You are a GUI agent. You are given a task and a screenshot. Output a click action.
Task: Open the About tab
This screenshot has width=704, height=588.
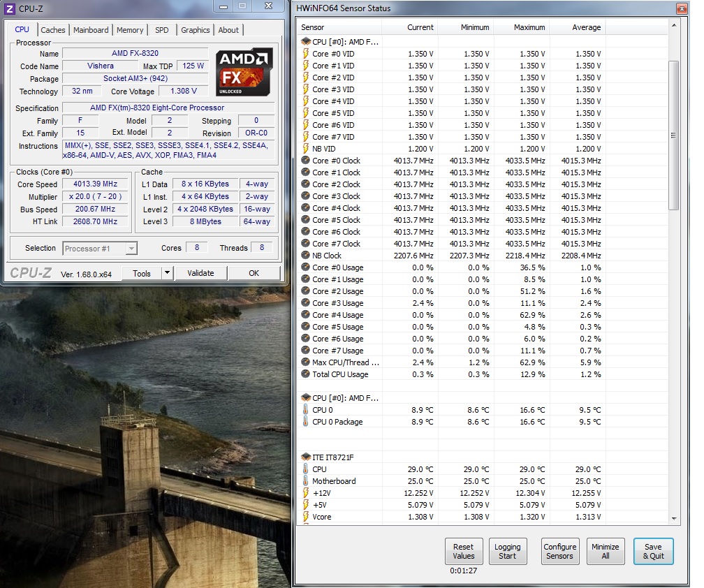[x=228, y=30]
